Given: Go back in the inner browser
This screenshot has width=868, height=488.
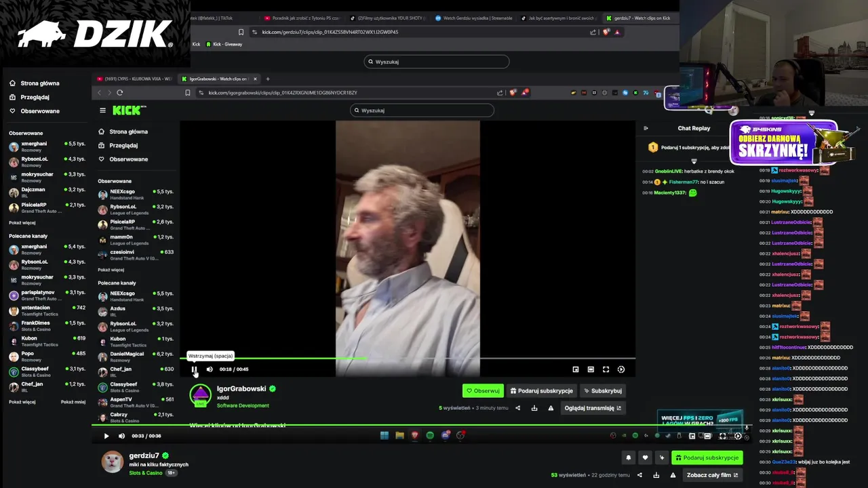Looking at the screenshot, I should [x=99, y=93].
